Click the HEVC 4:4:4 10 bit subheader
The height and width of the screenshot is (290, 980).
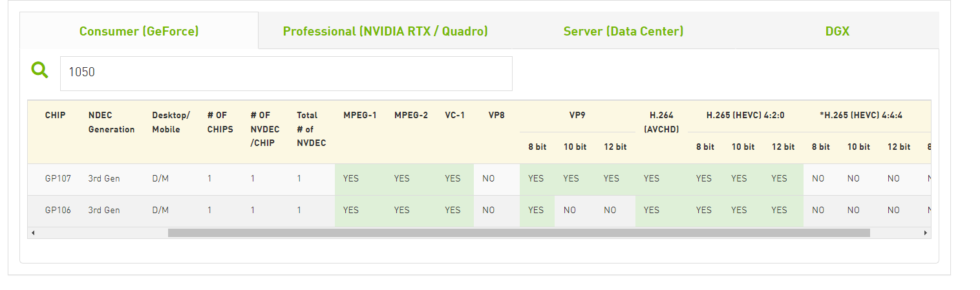tap(858, 147)
